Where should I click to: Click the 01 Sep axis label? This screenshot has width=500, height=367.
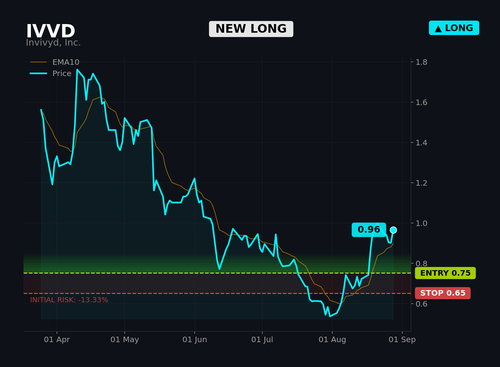coord(402,340)
